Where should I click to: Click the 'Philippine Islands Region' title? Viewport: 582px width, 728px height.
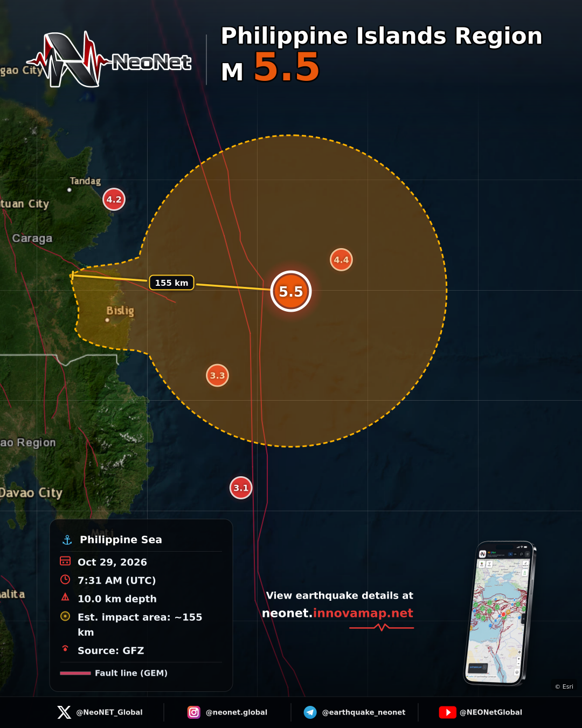point(382,36)
